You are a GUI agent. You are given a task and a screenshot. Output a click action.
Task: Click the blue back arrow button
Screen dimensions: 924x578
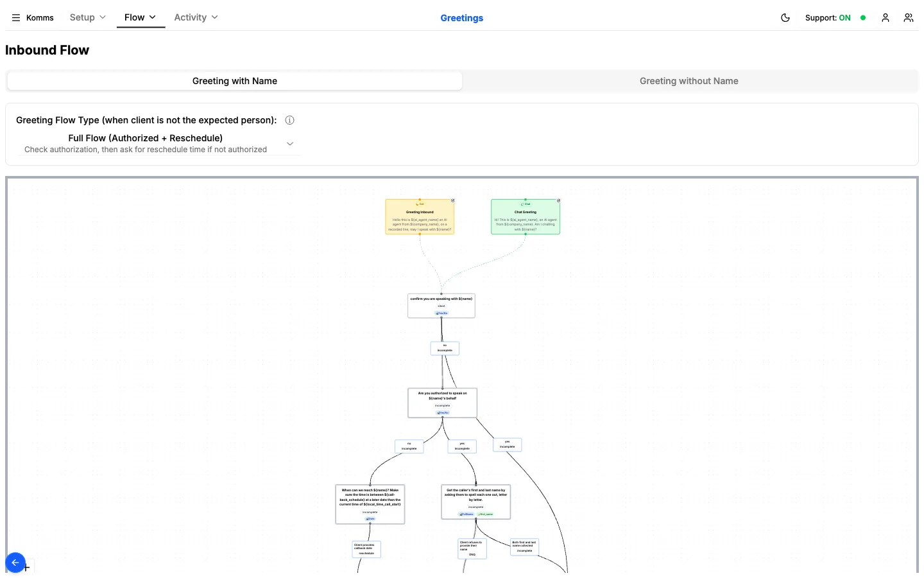point(15,563)
